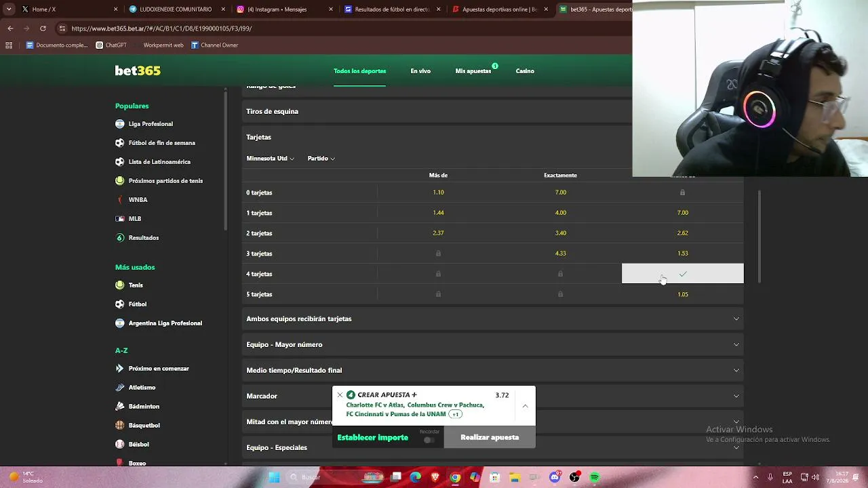Open the Mis apuestas tab
Image resolution: width=868 pixels, height=488 pixels.
point(473,71)
